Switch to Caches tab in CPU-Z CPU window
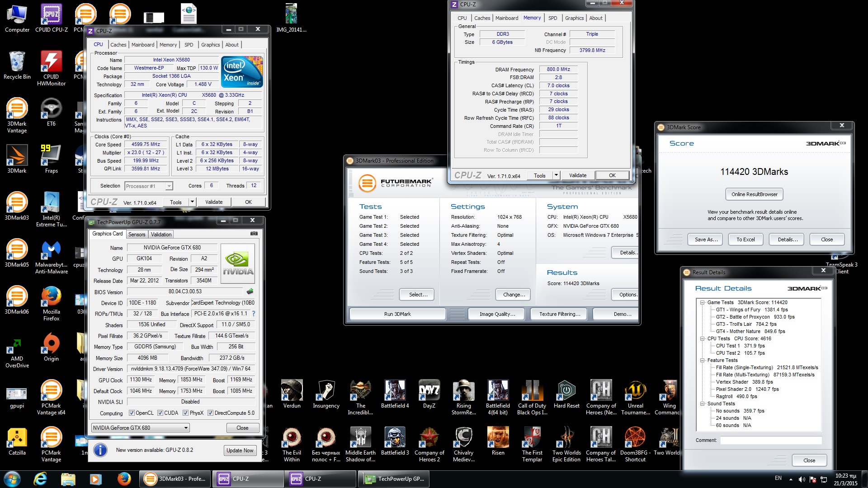The image size is (868, 488). point(118,45)
